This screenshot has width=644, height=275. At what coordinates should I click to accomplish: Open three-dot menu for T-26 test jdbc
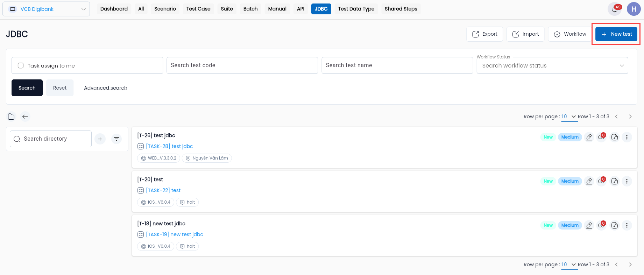[x=627, y=137]
